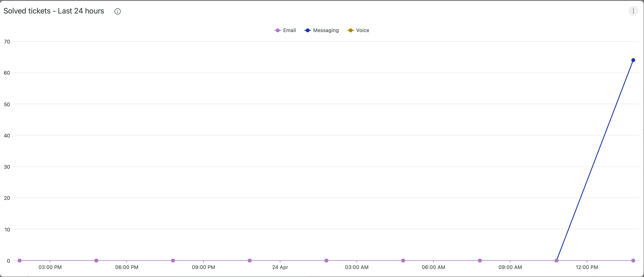Viewport: 644px width, 277px height.
Task: Select data point between 09:00 PM and 24 Apr
Action: pos(250,261)
